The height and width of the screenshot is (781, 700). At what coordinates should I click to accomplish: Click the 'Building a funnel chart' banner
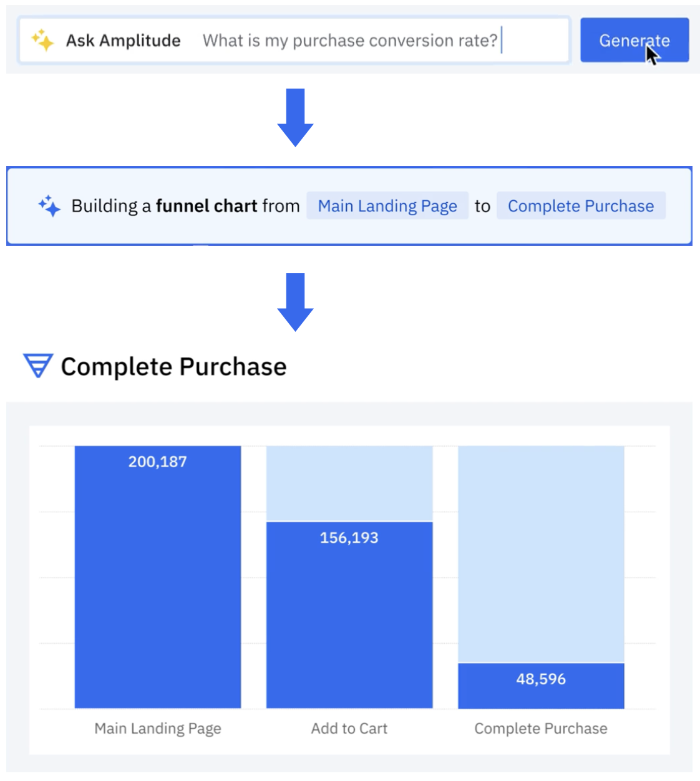pyautogui.click(x=187, y=206)
